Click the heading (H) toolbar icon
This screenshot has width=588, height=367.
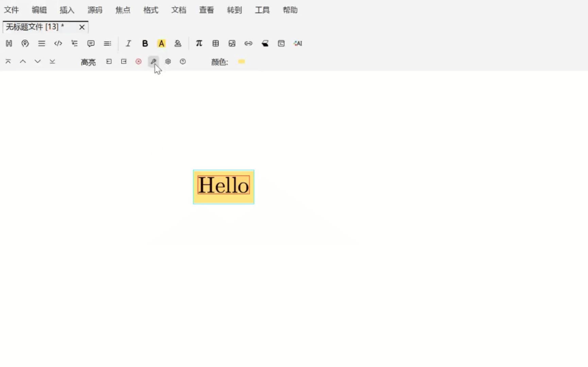point(9,43)
